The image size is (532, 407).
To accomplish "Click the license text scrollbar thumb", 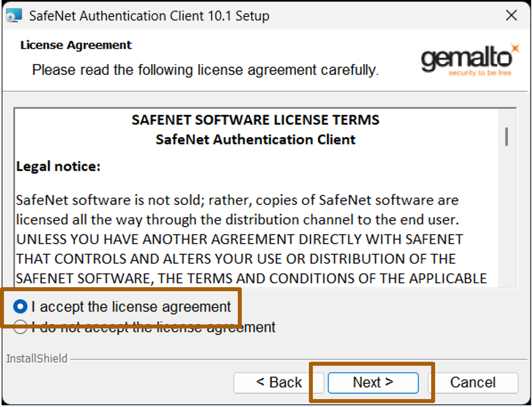I will 507,136.
